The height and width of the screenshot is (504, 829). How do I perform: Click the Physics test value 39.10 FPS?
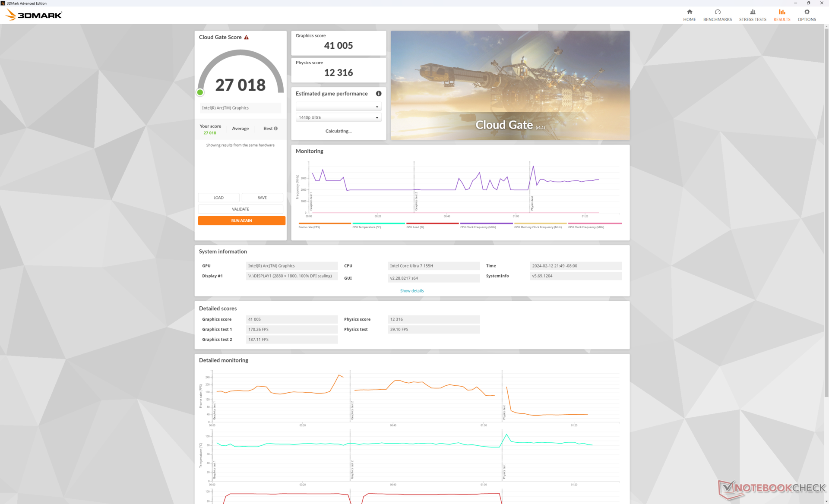pos(433,329)
